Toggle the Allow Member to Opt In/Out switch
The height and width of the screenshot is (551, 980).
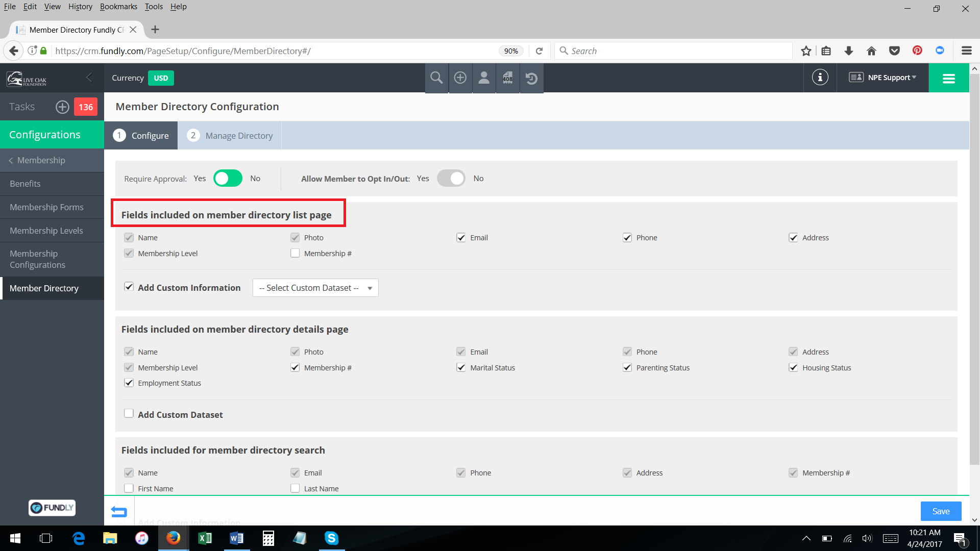[451, 179]
